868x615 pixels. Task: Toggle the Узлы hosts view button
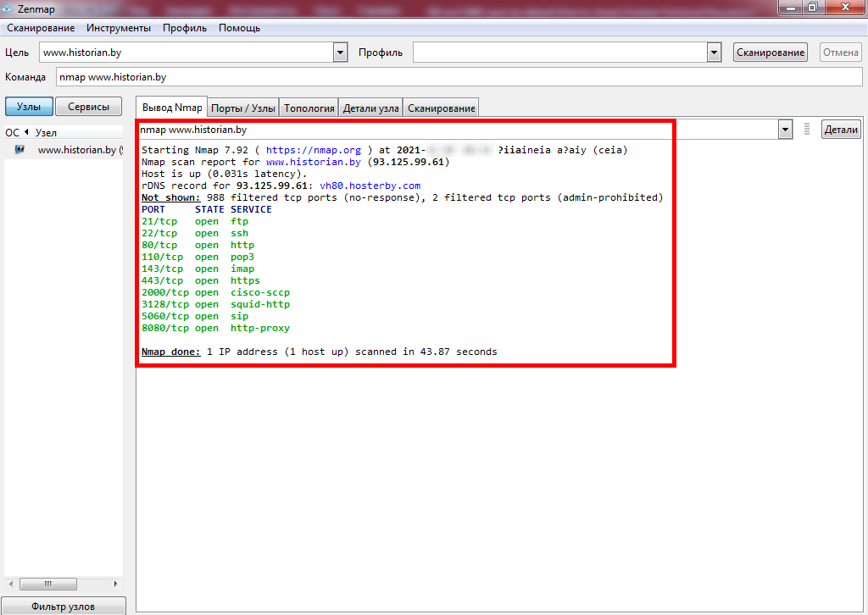29,107
